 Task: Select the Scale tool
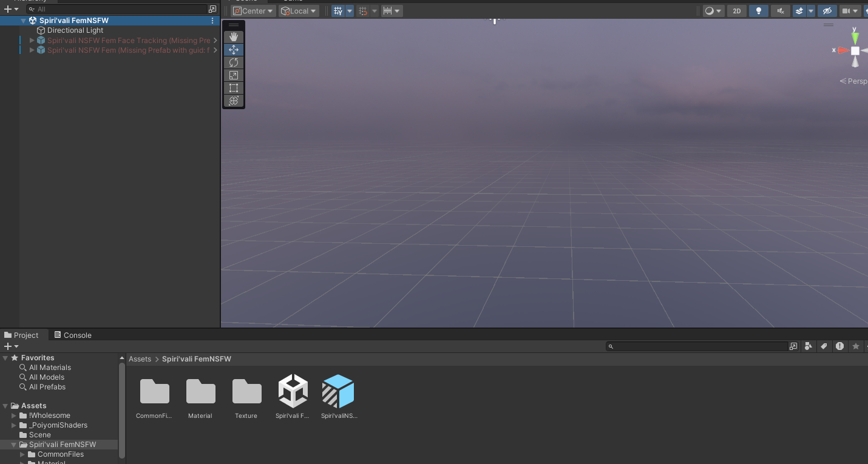pos(234,75)
